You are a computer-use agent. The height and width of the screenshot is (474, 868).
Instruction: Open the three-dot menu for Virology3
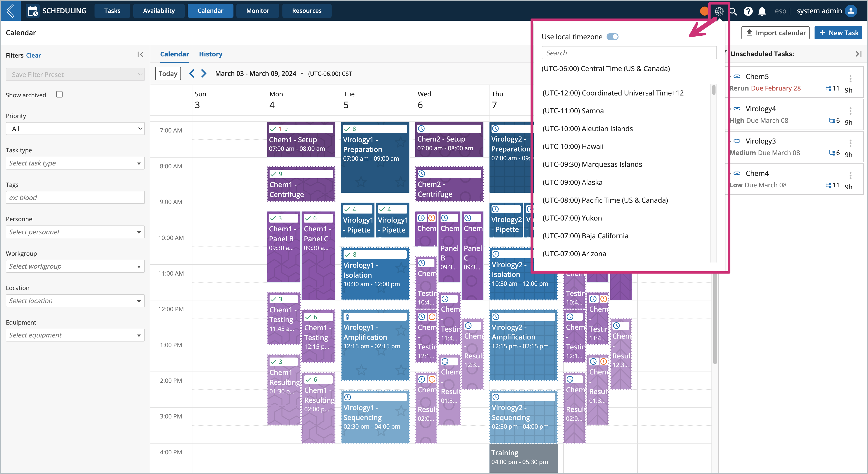click(x=850, y=143)
